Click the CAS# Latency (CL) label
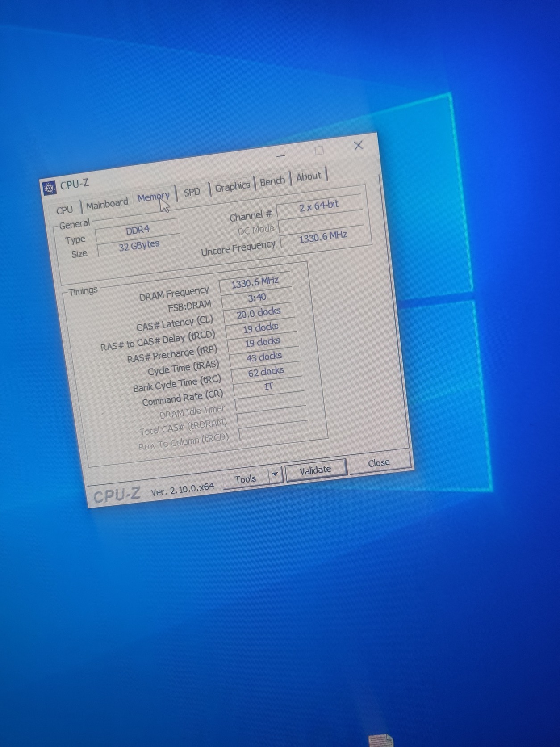560x747 pixels. [175, 323]
